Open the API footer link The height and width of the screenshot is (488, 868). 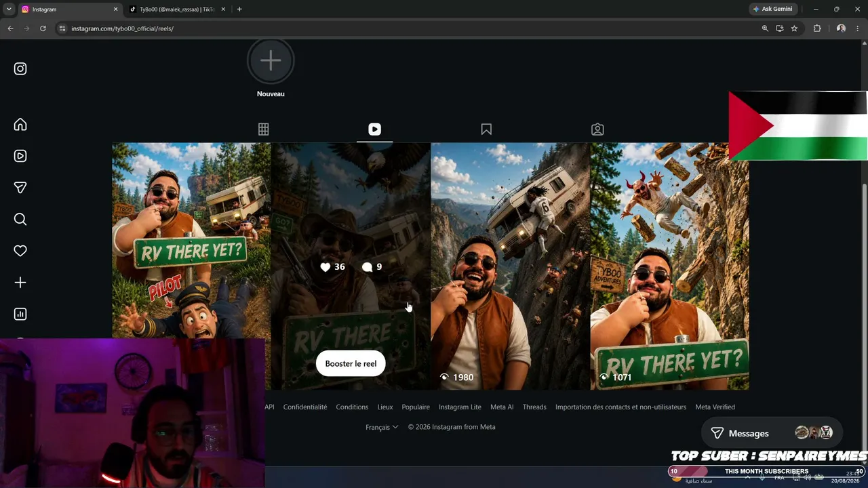click(269, 407)
